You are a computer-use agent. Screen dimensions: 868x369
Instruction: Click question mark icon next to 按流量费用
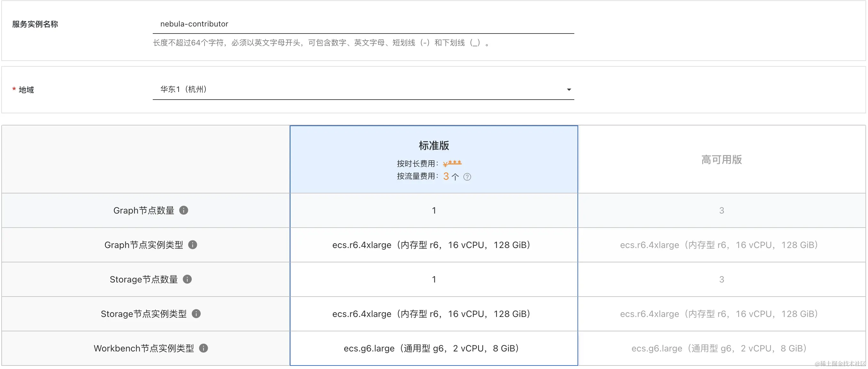click(x=467, y=177)
